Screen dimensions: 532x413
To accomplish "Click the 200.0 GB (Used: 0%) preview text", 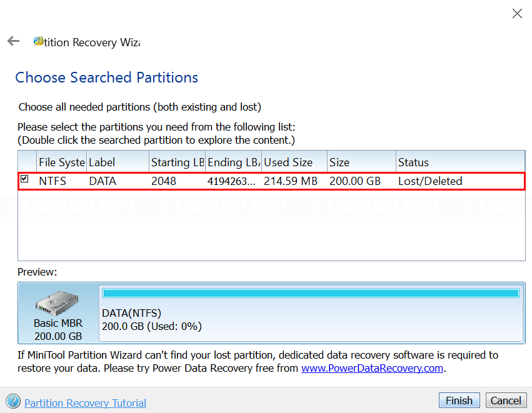I will (x=152, y=326).
